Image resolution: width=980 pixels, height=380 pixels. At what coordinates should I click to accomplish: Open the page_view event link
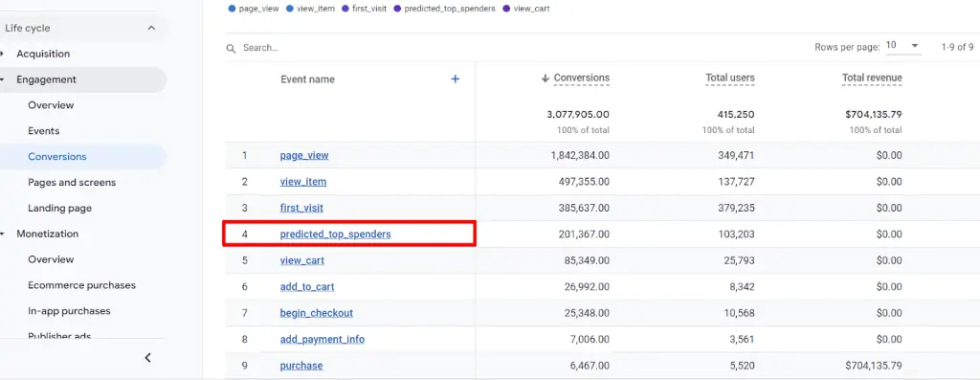tap(304, 156)
